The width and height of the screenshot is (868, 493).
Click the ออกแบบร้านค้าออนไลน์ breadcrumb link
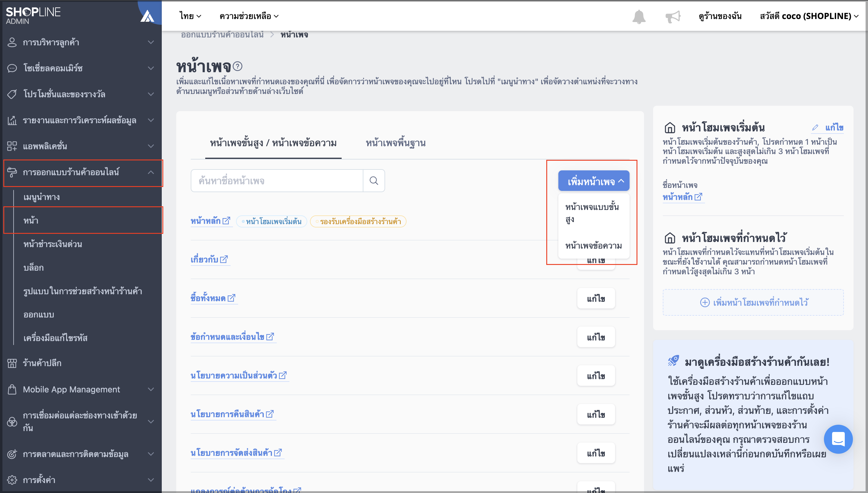pos(222,34)
